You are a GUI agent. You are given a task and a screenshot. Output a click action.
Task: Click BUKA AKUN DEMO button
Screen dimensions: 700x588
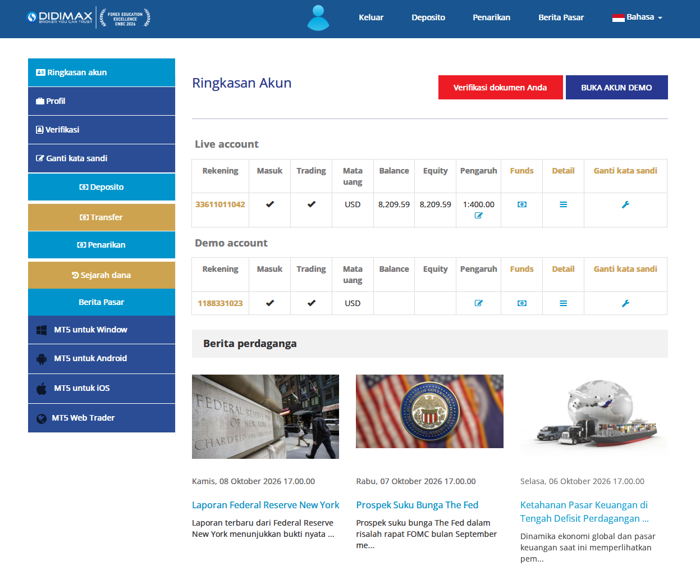(617, 88)
